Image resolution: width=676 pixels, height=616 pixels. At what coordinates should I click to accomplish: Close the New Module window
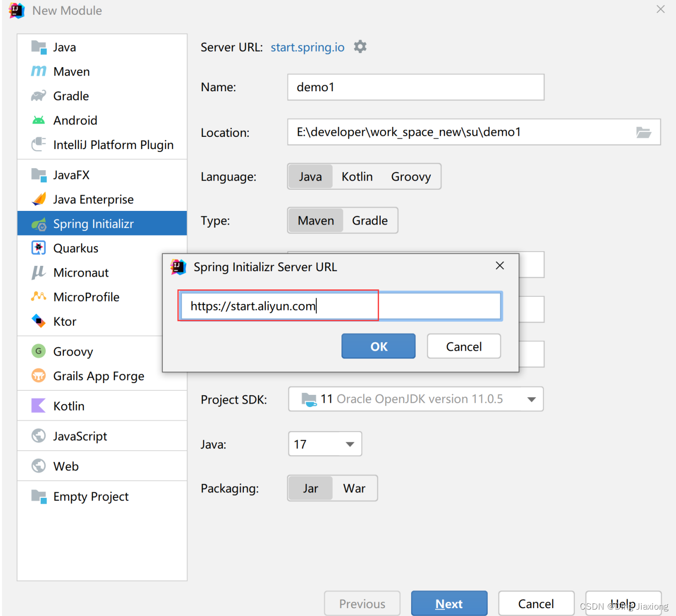pos(661,9)
